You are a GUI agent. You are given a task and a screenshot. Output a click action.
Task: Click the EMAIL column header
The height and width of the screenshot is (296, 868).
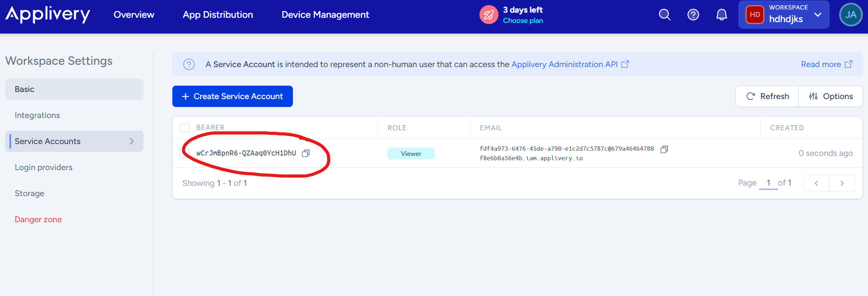491,128
